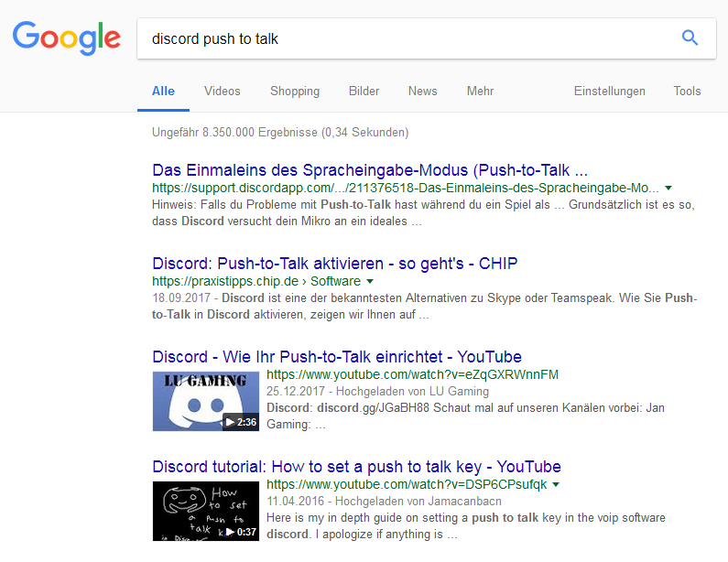Open the Tools options
Viewport: 728px width, 562px height.
[x=687, y=91]
